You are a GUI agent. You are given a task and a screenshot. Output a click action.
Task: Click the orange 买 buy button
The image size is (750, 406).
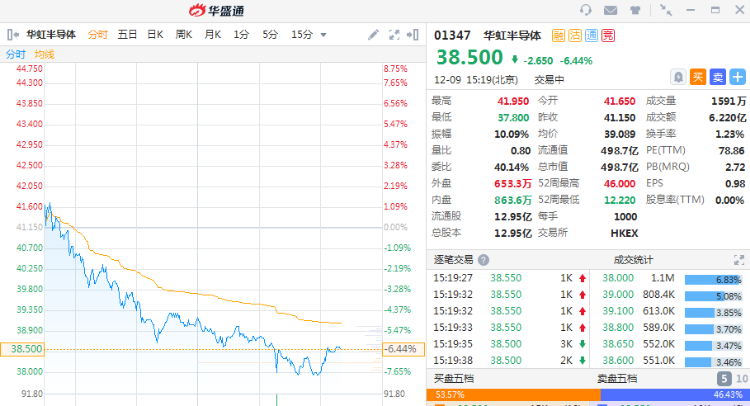[x=698, y=77]
